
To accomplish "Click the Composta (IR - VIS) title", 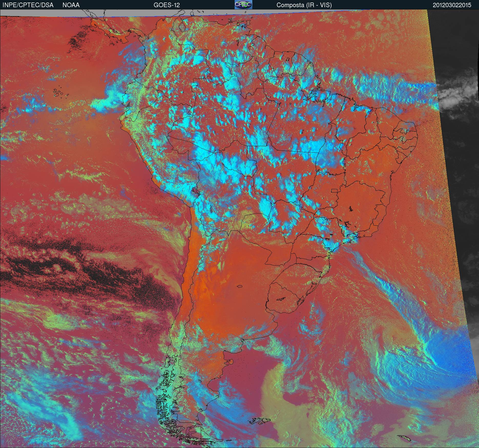I will click(304, 5).
